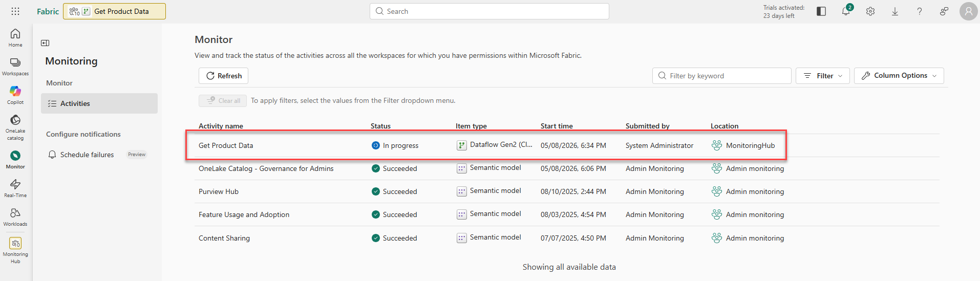Click the Dataflow Gen2 item type icon
The image size is (980, 281).
(461, 145)
